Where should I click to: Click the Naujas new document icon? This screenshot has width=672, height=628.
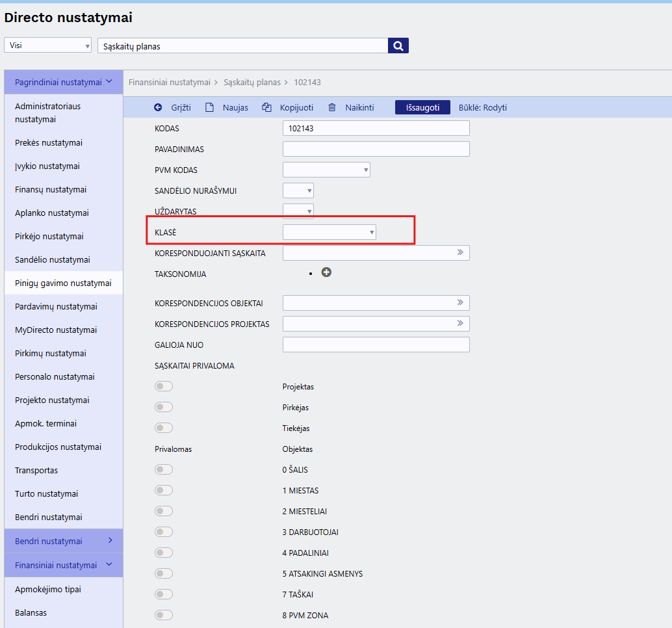209,107
